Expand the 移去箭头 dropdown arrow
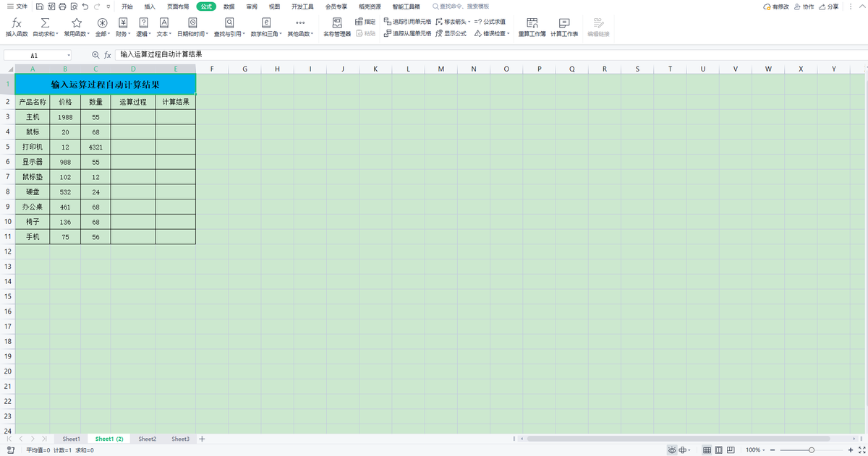 coord(469,22)
